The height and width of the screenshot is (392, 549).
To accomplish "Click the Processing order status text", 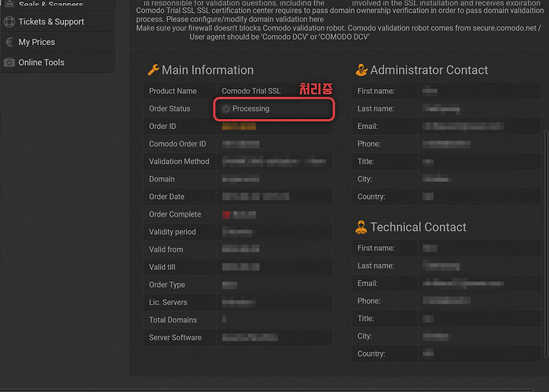I will tap(251, 108).
